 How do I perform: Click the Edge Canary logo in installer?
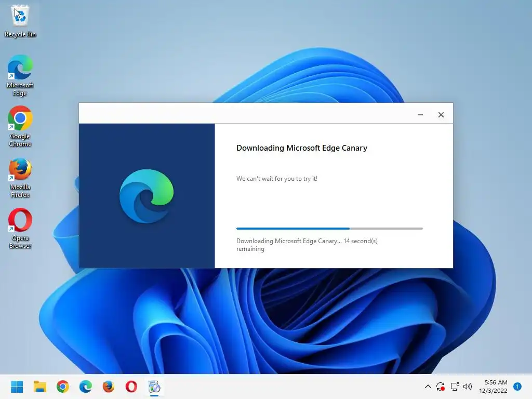147,196
